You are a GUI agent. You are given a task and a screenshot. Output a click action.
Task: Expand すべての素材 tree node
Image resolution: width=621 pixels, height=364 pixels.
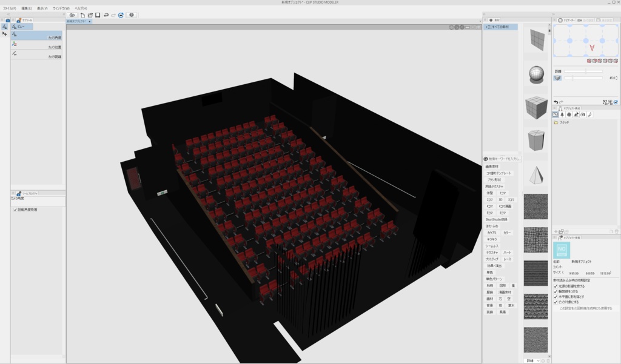[x=487, y=27]
